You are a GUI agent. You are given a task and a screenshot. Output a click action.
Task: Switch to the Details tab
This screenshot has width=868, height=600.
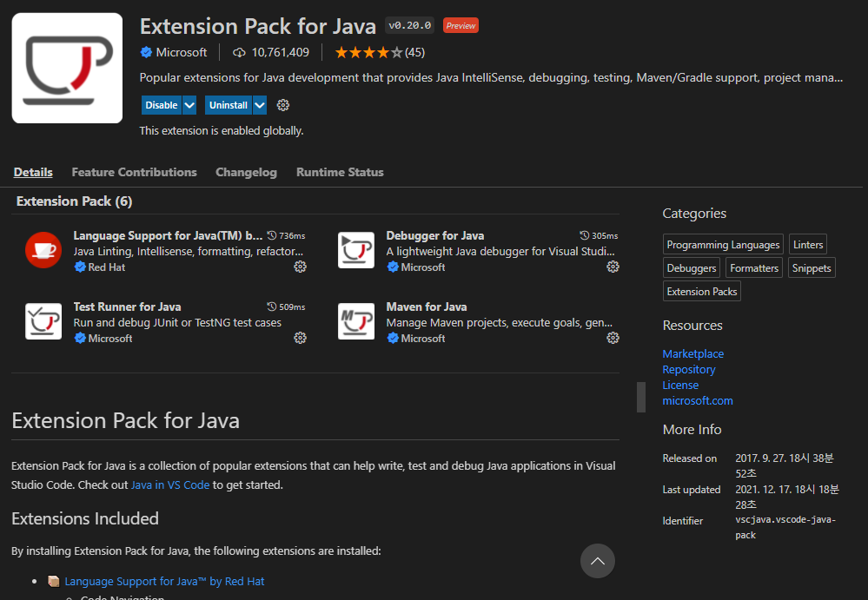click(33, 173)
